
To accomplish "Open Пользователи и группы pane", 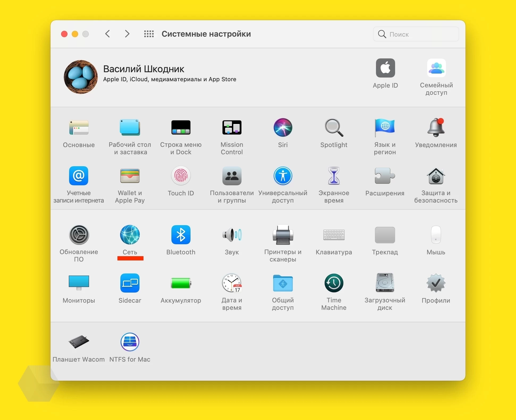I will [232, 176].
